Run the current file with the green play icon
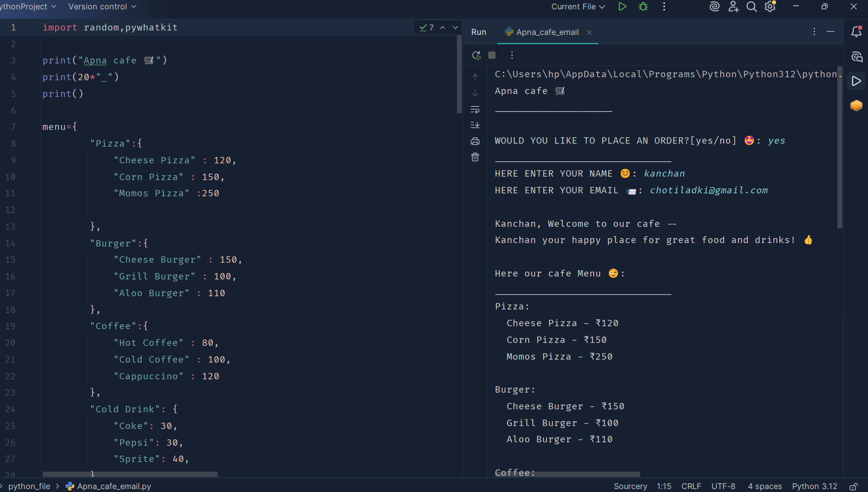 coord(622,6)
